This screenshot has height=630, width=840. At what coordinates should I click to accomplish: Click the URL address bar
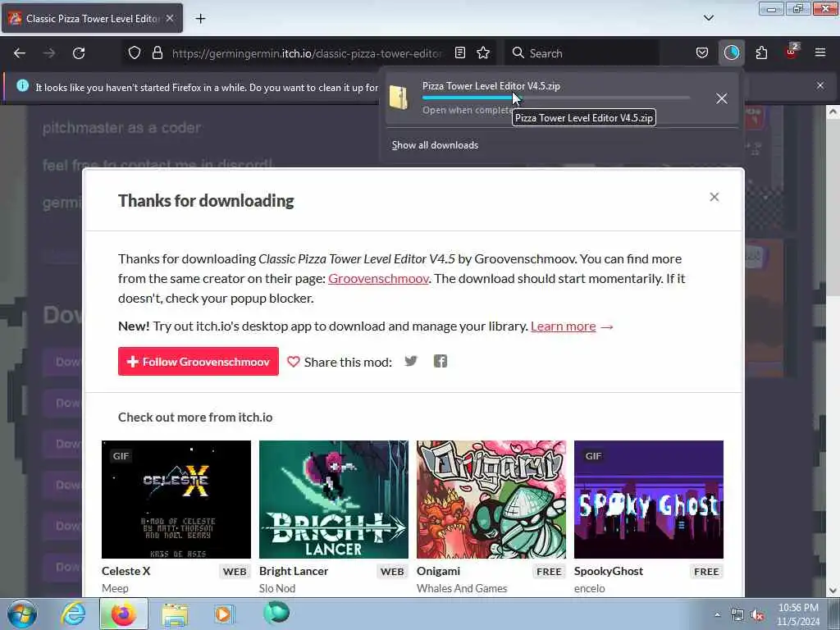[307, 53]
